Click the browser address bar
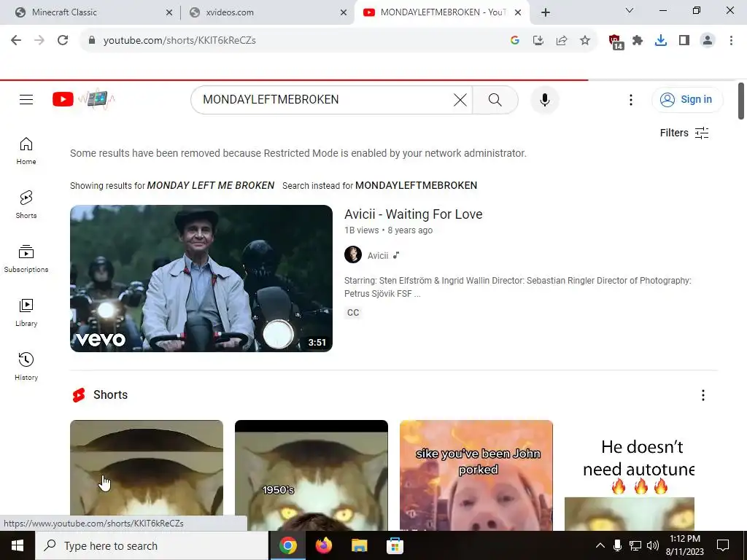 300,41
